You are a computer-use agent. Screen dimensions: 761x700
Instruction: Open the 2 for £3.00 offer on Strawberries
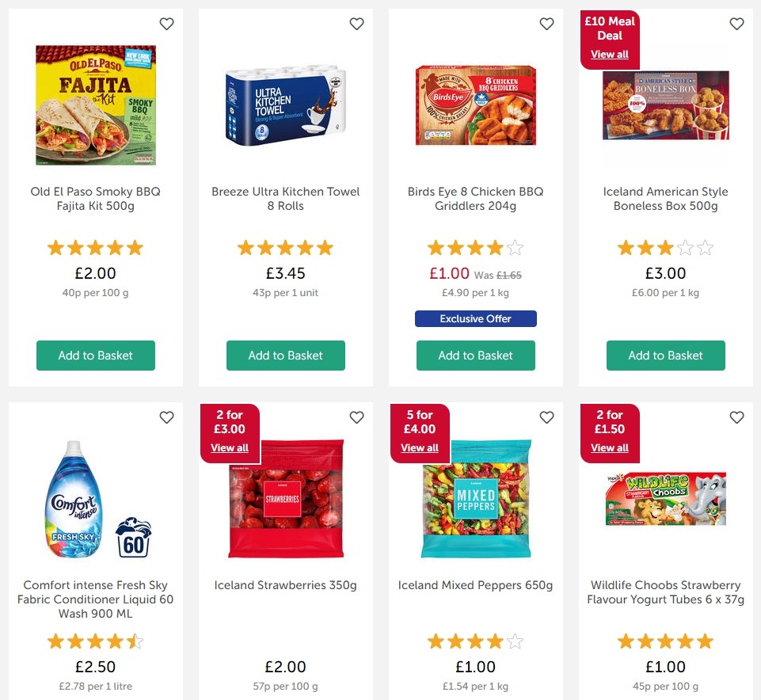[230, 447]
